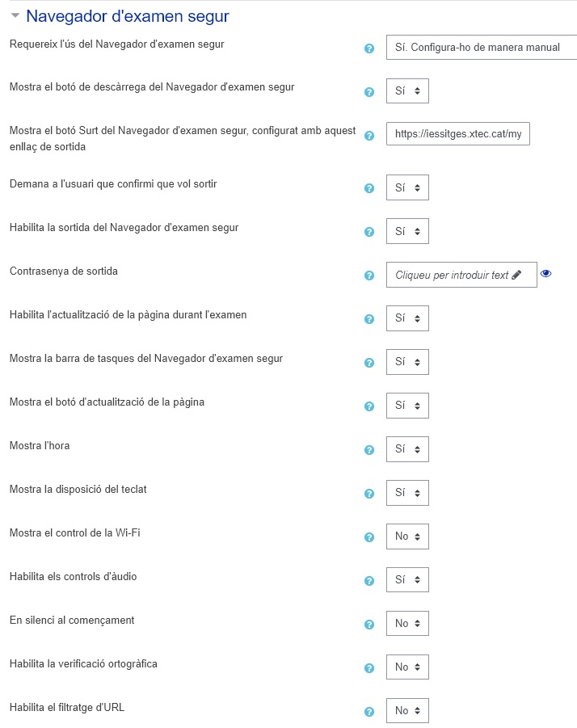The image size is (577, 728).
Task: Click help icon beside Wi-Fi control setting
Action: tap(369, 537)
